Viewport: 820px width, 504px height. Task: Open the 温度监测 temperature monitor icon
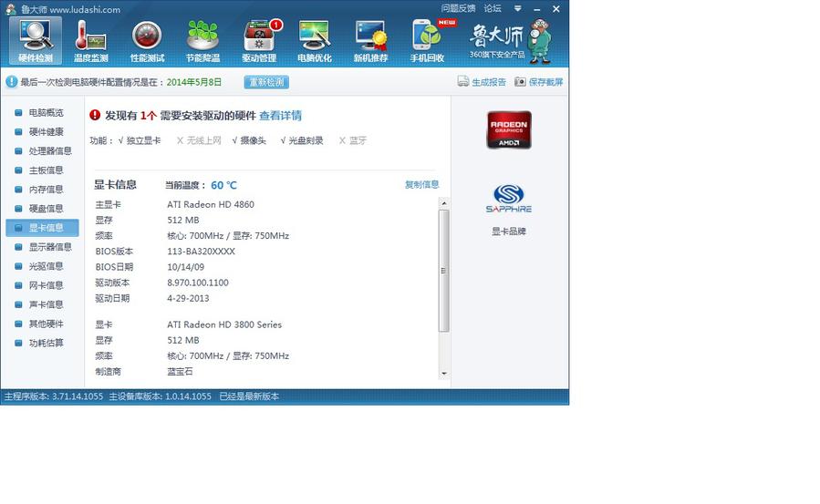tap(91, 41)
